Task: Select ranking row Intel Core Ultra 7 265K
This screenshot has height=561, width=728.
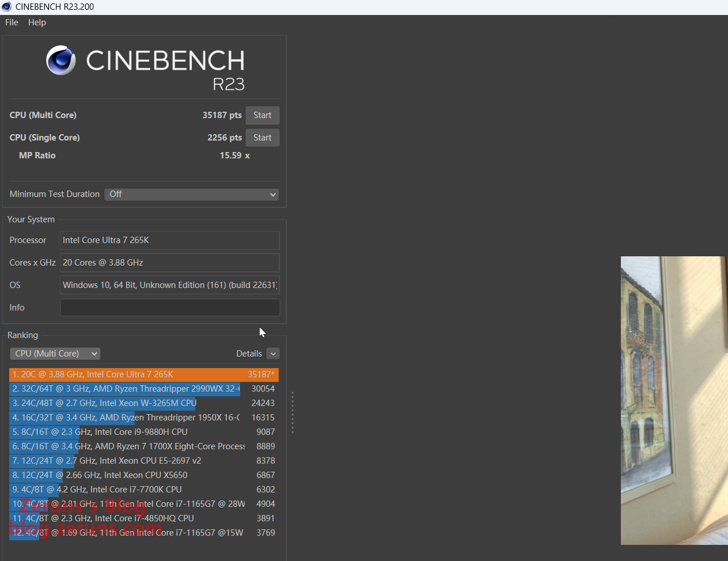Action: [144, 374]
